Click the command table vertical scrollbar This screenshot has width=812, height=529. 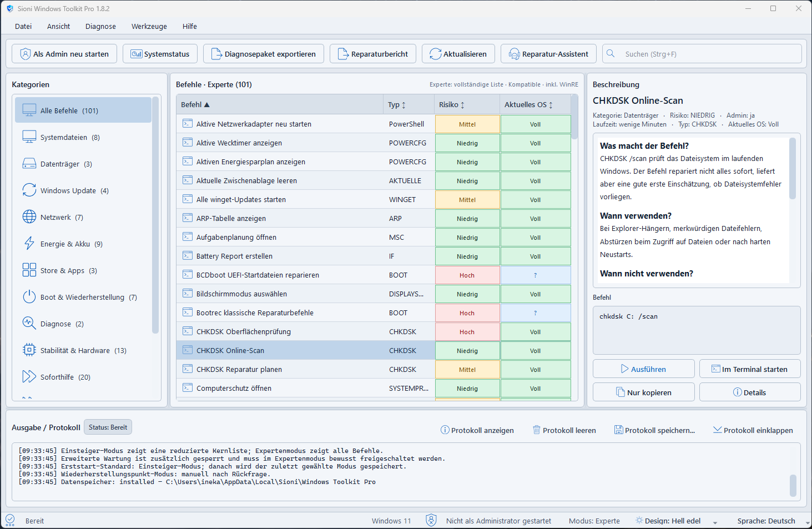[x=574, y=118]
